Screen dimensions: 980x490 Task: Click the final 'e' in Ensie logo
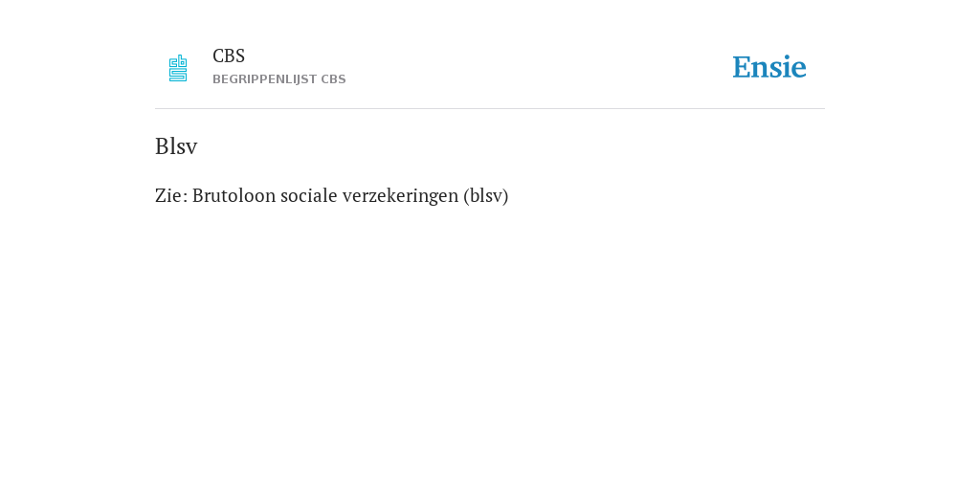click(799, 69)
